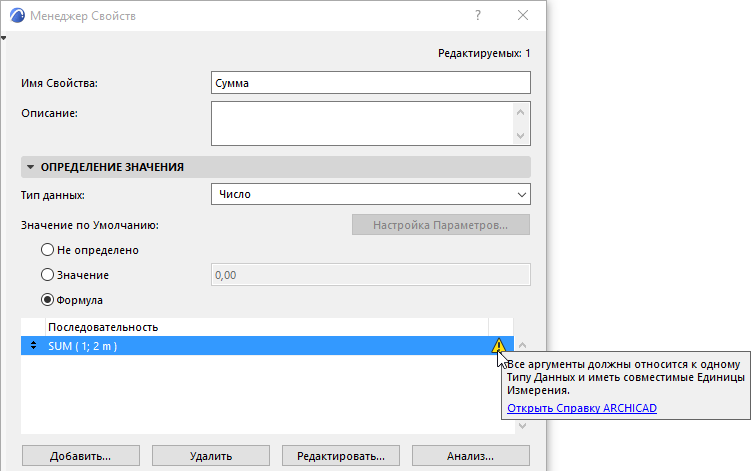Click the help question mark button

pyautogui.click(x=478, y=15)
